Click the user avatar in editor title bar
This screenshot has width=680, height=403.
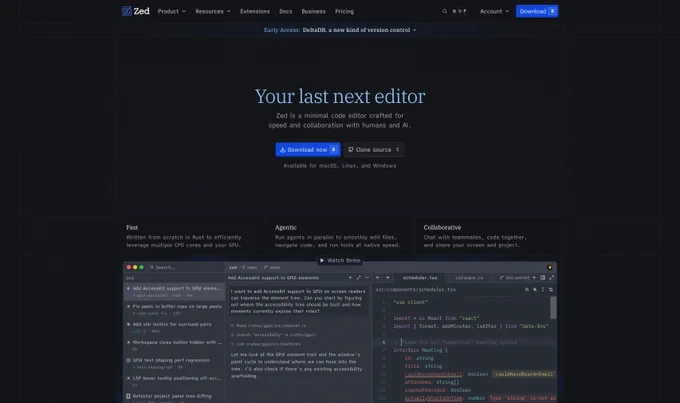click(549, 267)
